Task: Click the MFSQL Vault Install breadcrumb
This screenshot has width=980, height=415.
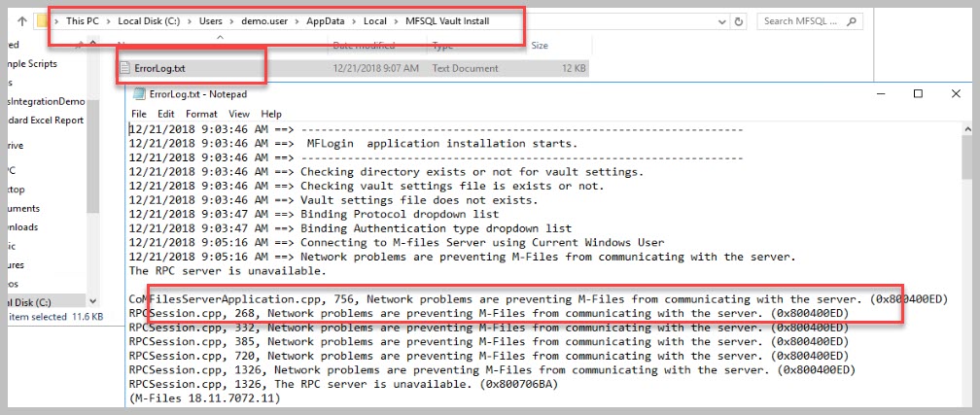Action: [447, 21]
